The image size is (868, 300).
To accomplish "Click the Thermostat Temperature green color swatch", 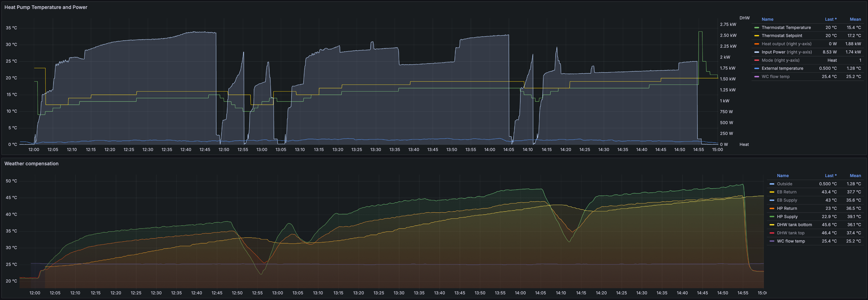I will coord(756,28).
